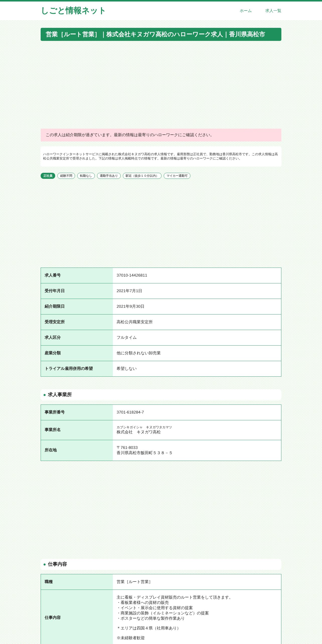The width and height of the screenshot is (322, 644).
Task: Click the ※未経験者歓迎 line
Action: click(131, 638)
